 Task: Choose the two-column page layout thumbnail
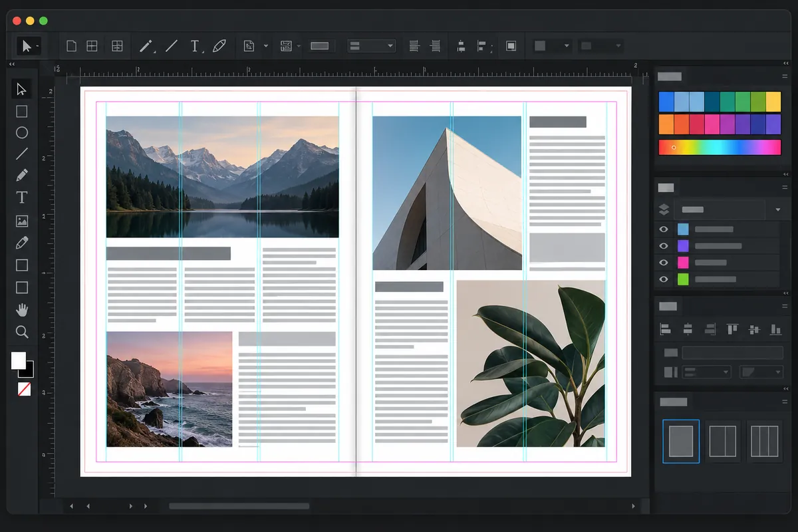(723, 441)
